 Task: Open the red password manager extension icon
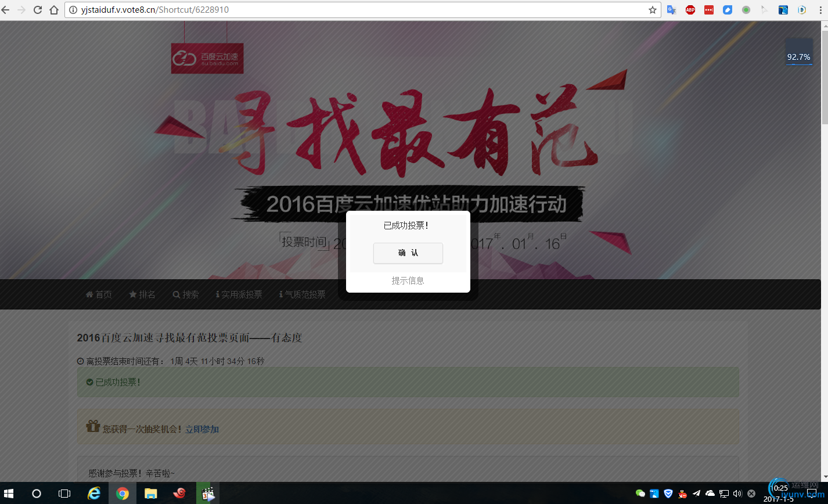pyautogui.click(x=709, y=10)
